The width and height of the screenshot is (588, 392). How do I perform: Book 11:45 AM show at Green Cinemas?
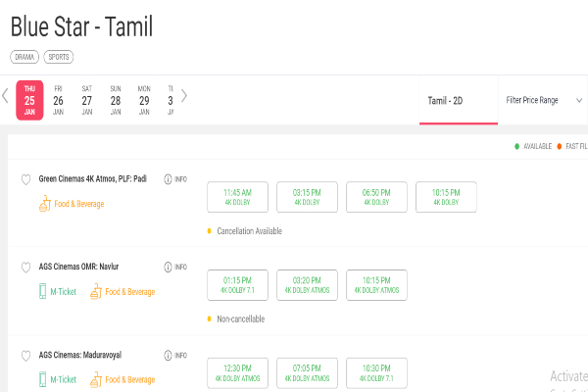[237, 196]
